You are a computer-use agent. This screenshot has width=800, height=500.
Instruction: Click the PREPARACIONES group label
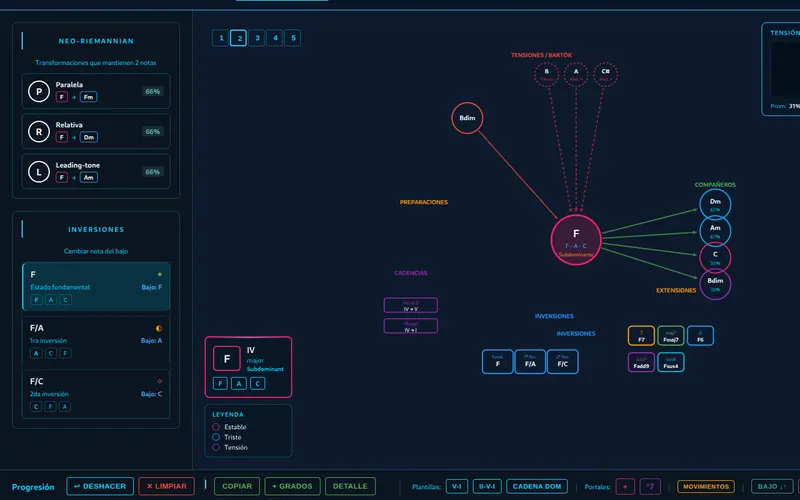click(x=423, y=202)
